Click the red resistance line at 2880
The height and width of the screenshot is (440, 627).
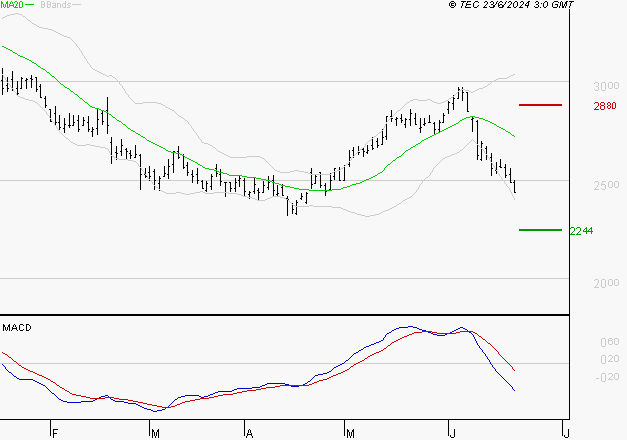click(x=540, y=105)
